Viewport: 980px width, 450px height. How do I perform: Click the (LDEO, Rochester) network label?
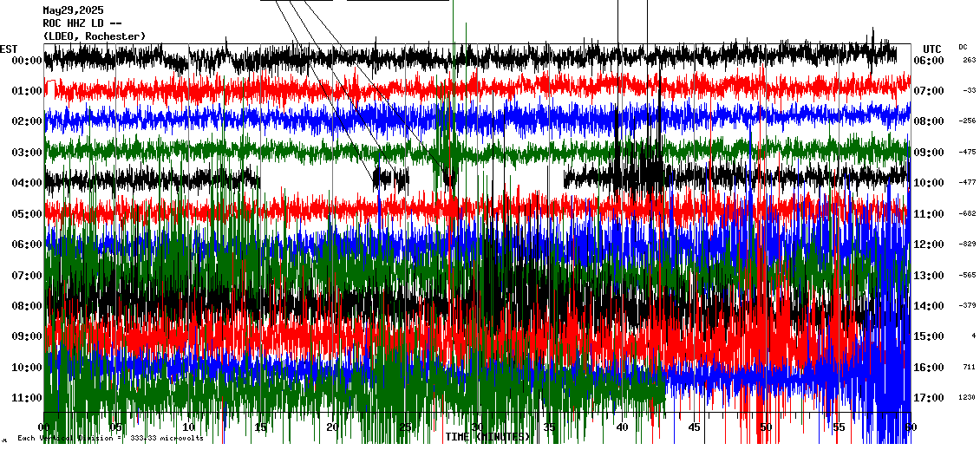click(x=94, y=36)
